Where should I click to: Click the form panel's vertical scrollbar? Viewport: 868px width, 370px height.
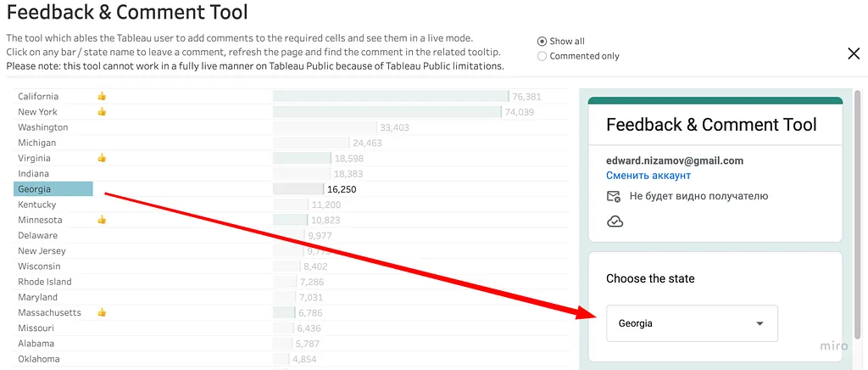tap(858, 215)
